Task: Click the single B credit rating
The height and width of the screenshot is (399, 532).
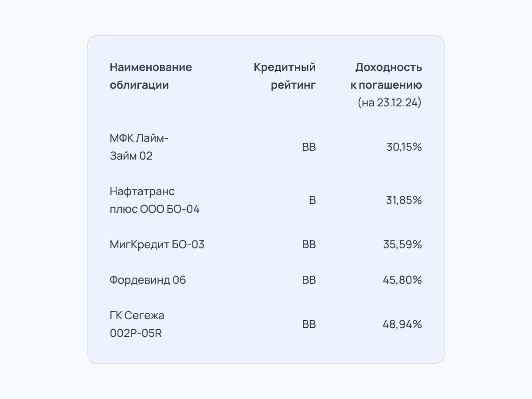Action: point(313,200)
